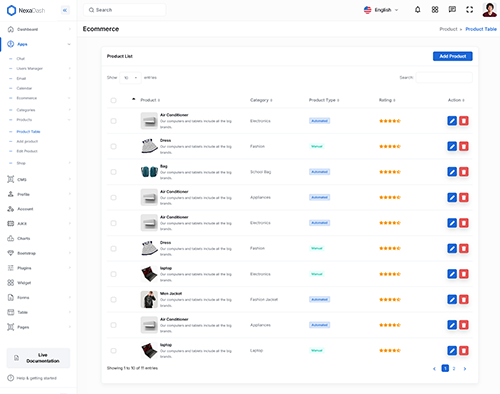Check the Bag product row checkbox
The height and width of the screenshot is (394, 500).
(113, 172)
